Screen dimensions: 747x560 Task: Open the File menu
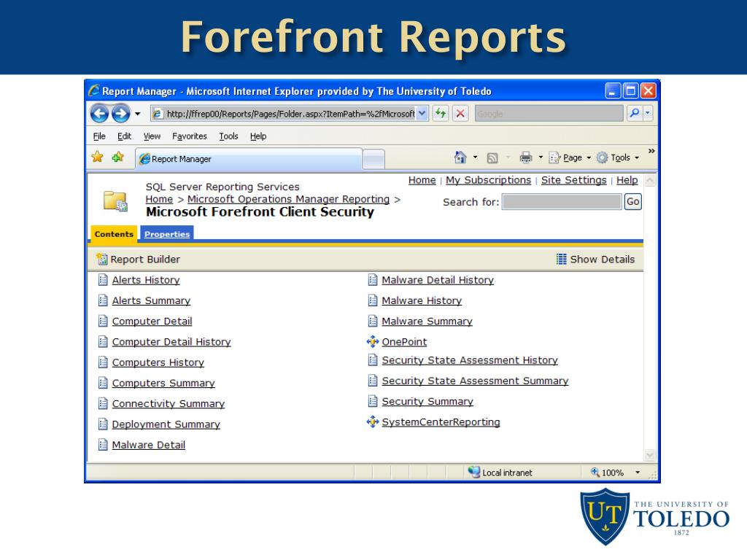click(x=99, y=136)
